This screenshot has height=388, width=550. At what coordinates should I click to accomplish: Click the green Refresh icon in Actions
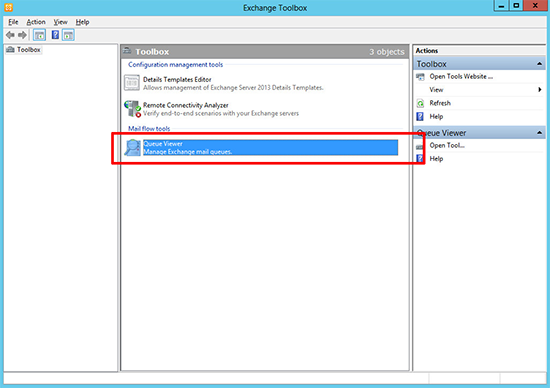point(420,103)
